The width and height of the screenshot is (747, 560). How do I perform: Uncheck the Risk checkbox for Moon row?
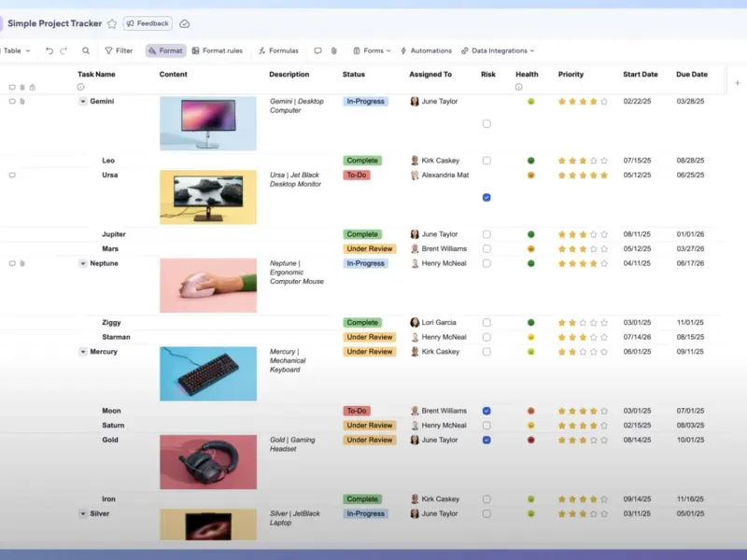tap(486, 411)
